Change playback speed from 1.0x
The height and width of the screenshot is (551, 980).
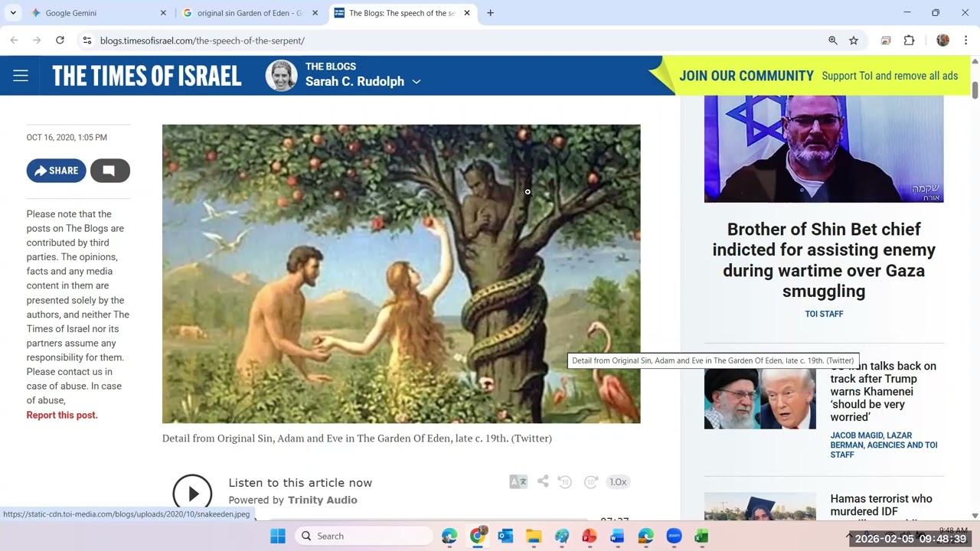618,481
